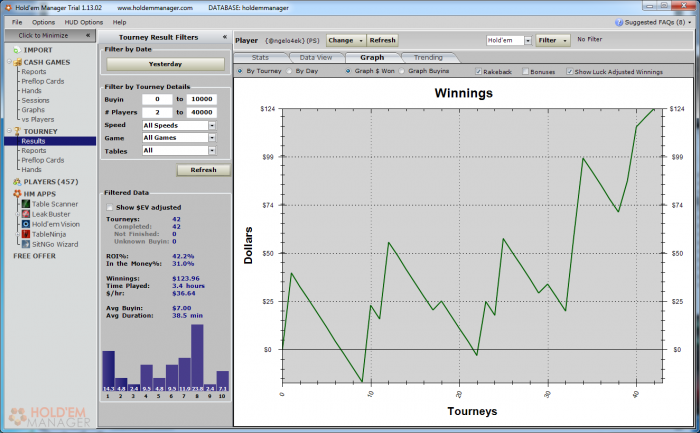Open Cash Games Sessions
The height and width of the screenshot is (433, 700).
click(36, 100)
